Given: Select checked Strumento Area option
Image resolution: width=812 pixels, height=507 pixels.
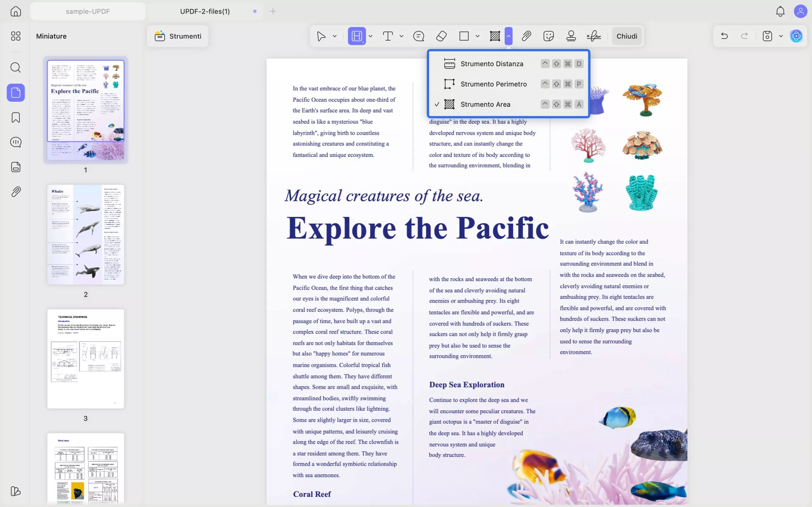Looking at the screenshot, I should click(485, 104).
